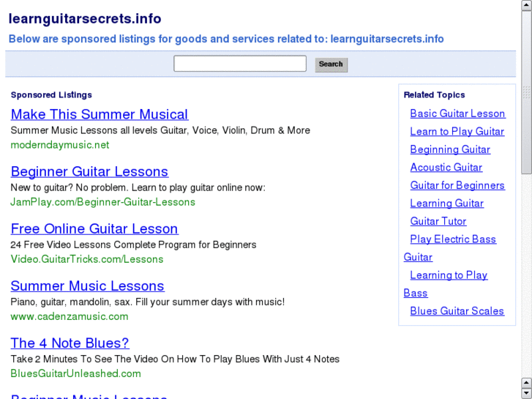Open the Make This Summer Musical link
Viewport: 532px width, 399px height.
(100, 114)
